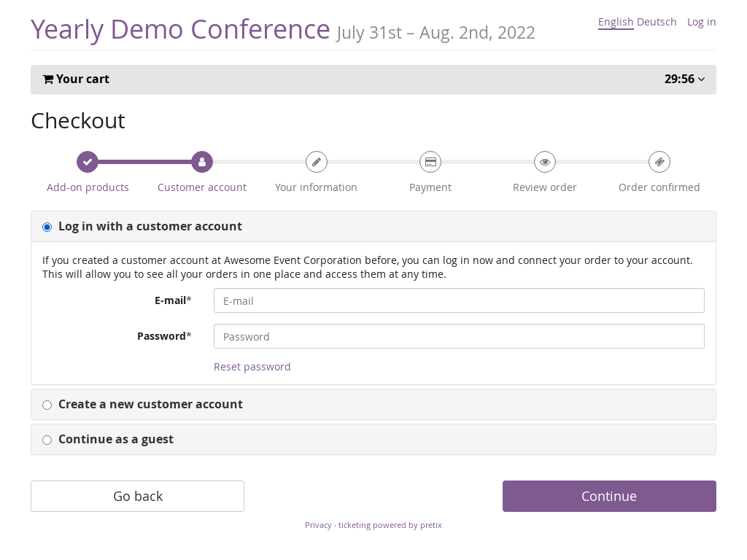The image size is (747, 560).
Task: Click into the Password field
Action: click(x=459, y=336)
